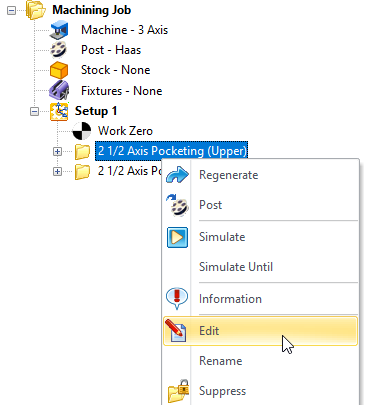Click the Machine - 3 Axis mill icon
This screenshot has height=405, width=371.
[59, 30]
